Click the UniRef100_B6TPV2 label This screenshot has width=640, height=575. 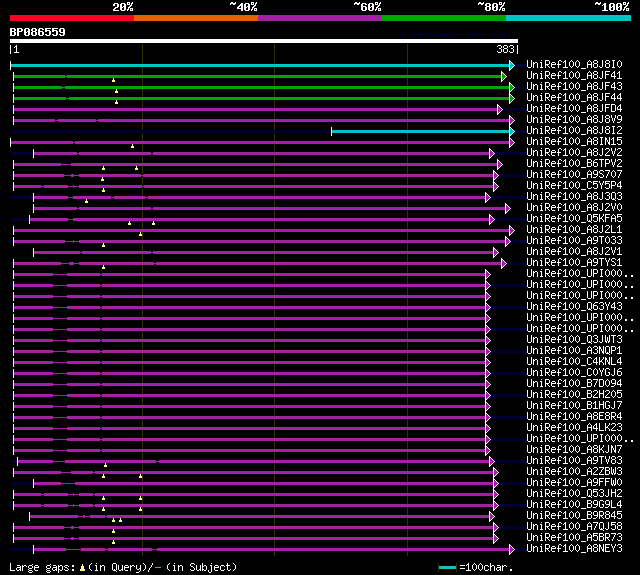tap(574, 164)
